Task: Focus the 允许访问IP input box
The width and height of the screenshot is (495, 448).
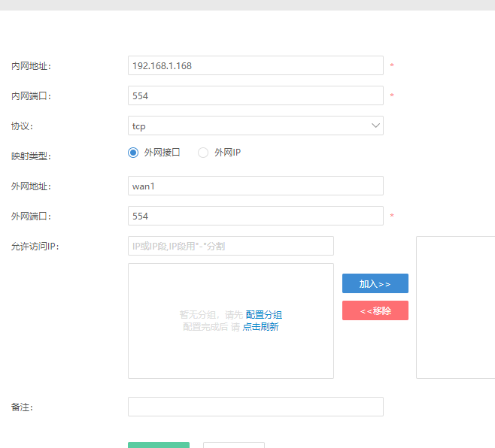Action: (x=231, y=246)
